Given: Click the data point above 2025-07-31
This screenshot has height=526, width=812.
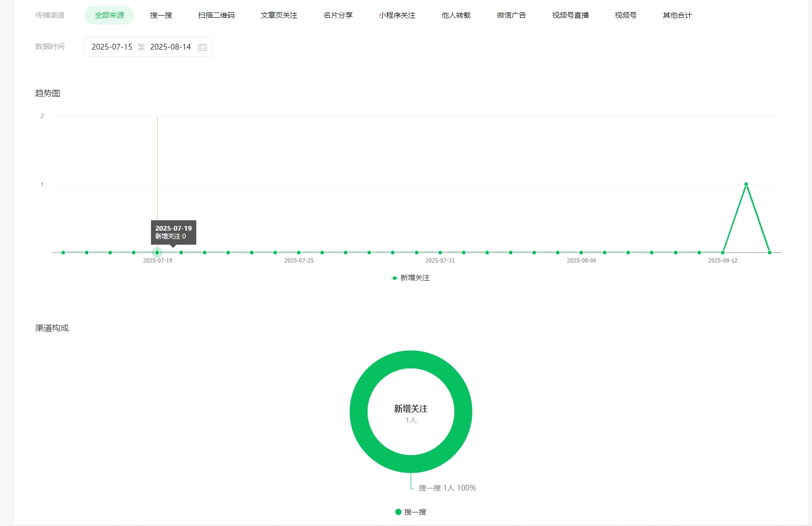Looking at the screenshot, I should [x=440, y=253].
